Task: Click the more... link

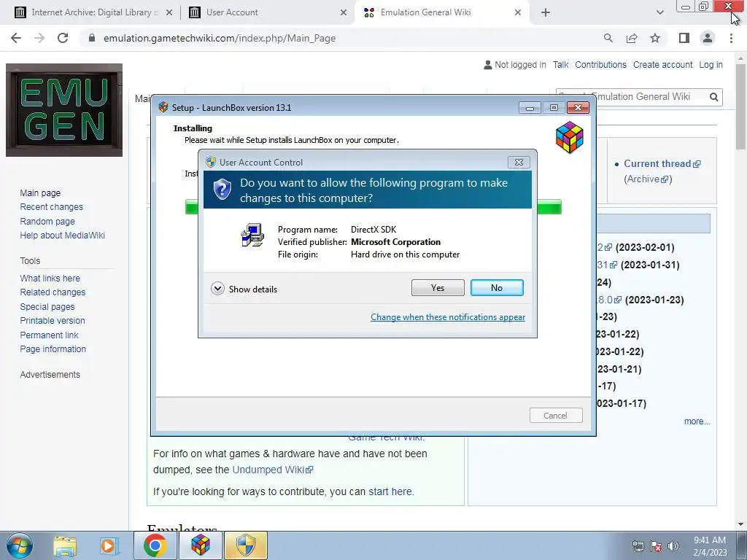Action: 697,421
